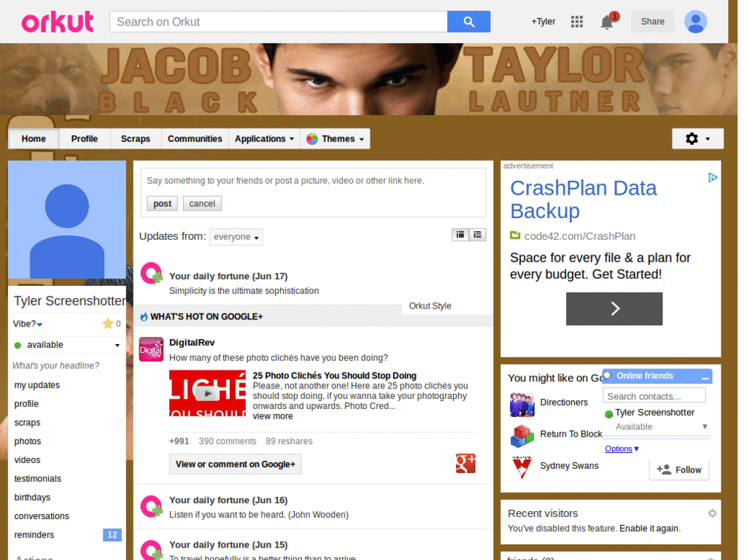Click the status update text box

pos(313,181)
